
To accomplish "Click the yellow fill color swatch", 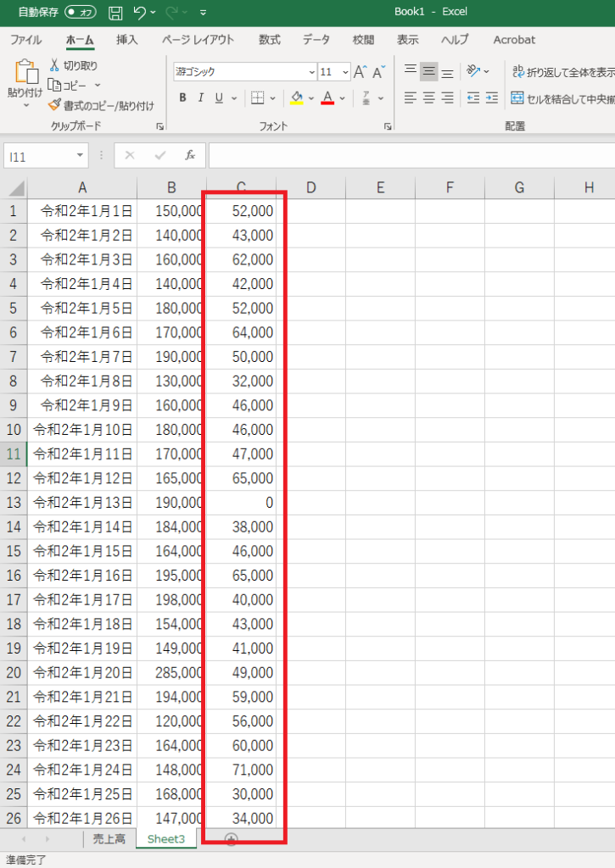I will pyautogui.click(x=296, y=98).
